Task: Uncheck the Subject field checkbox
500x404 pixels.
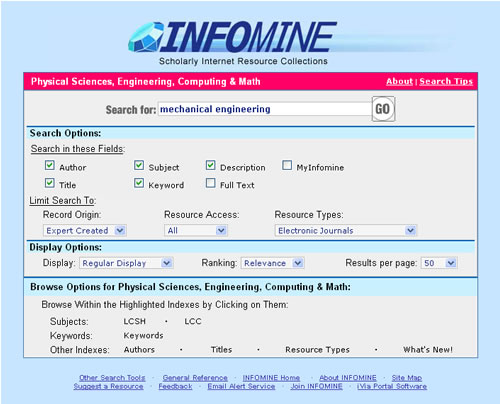Action: point(139,165)
